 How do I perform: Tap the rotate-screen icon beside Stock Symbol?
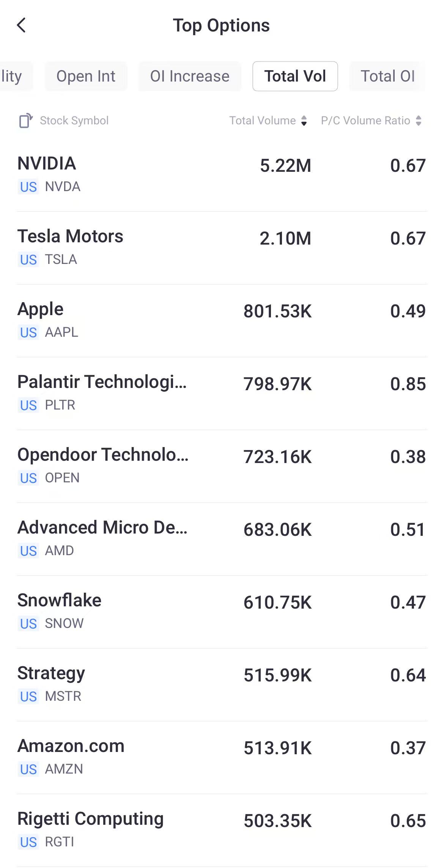[x=25, y=121]
